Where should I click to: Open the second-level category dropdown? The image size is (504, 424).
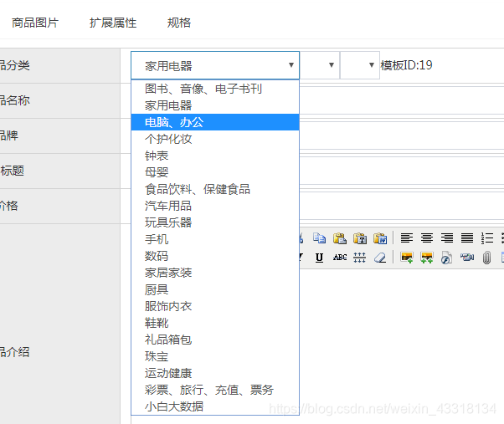point(320,65)
